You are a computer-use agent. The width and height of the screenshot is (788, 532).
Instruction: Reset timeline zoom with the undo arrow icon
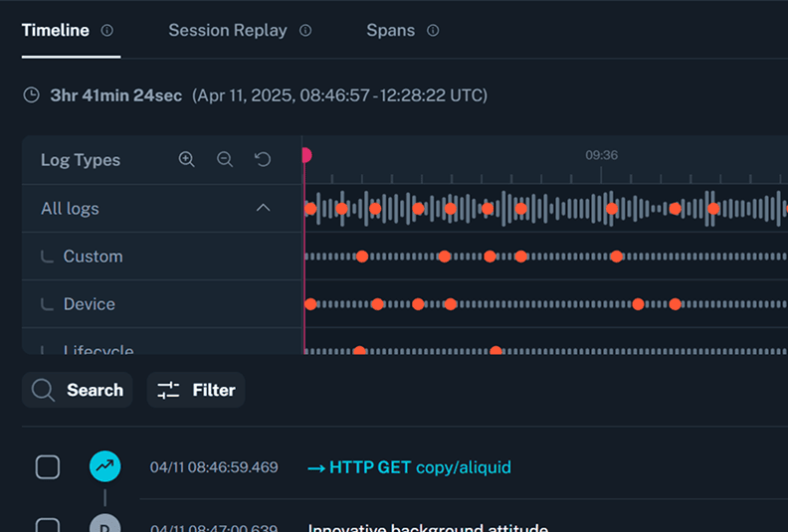[263, 160]
